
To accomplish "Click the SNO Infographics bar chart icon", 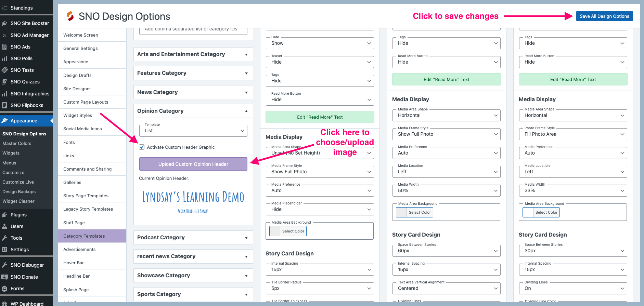I will (x=4, y=94).
